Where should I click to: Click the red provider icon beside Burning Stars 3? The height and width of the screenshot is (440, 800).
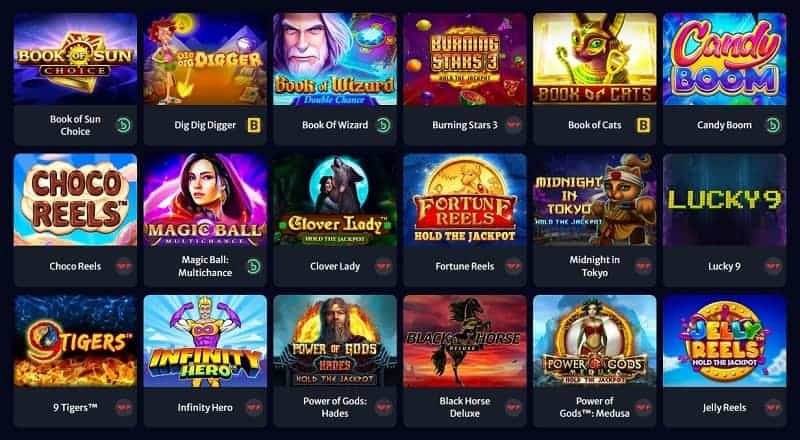(513, 125)
